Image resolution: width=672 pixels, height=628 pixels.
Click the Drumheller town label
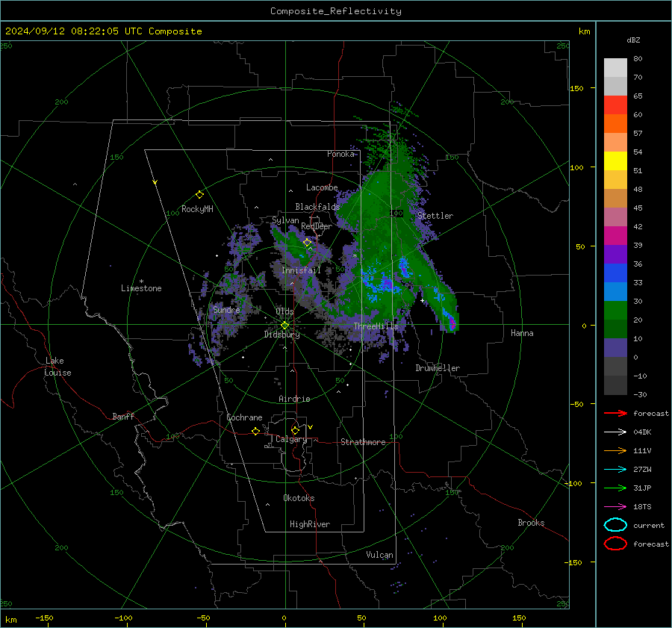coord(438,368)
